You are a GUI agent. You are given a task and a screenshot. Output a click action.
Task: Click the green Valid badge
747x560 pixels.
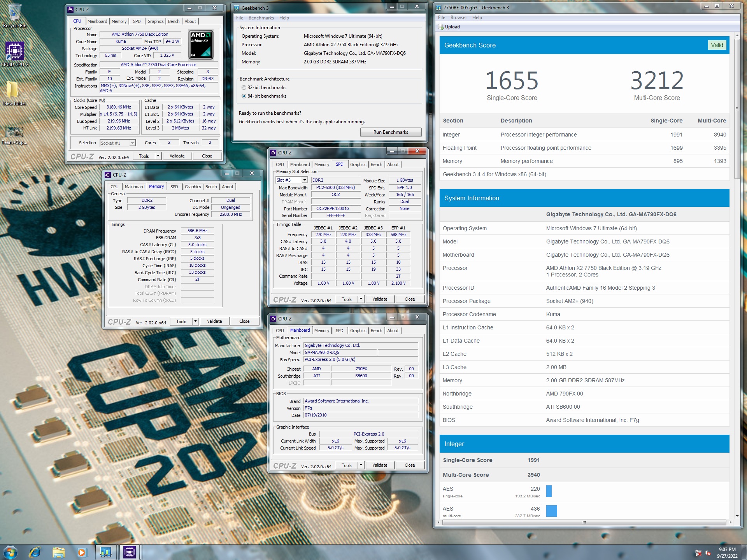pos(717,45)
